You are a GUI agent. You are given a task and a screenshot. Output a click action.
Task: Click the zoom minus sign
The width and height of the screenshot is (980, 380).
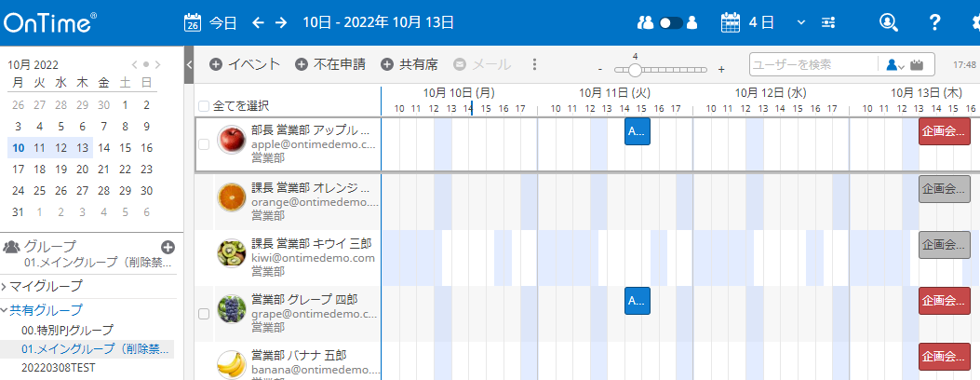tap(599, 69)
